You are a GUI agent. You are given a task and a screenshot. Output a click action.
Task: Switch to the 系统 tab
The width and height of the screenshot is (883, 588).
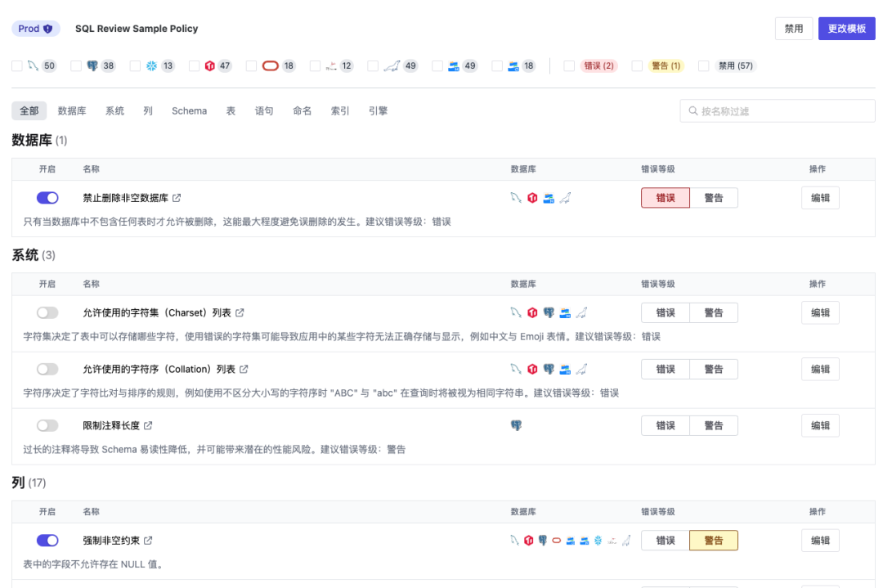[x=114, y=111]
